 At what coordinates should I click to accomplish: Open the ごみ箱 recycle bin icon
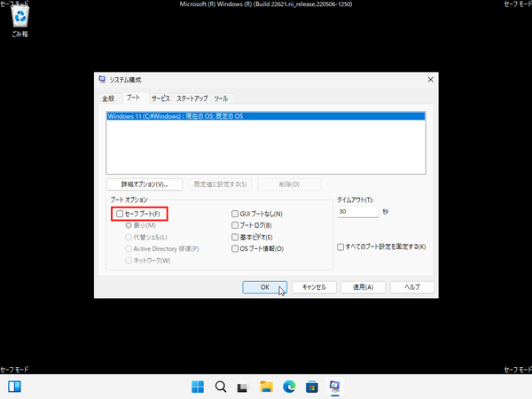coord(20,21)
